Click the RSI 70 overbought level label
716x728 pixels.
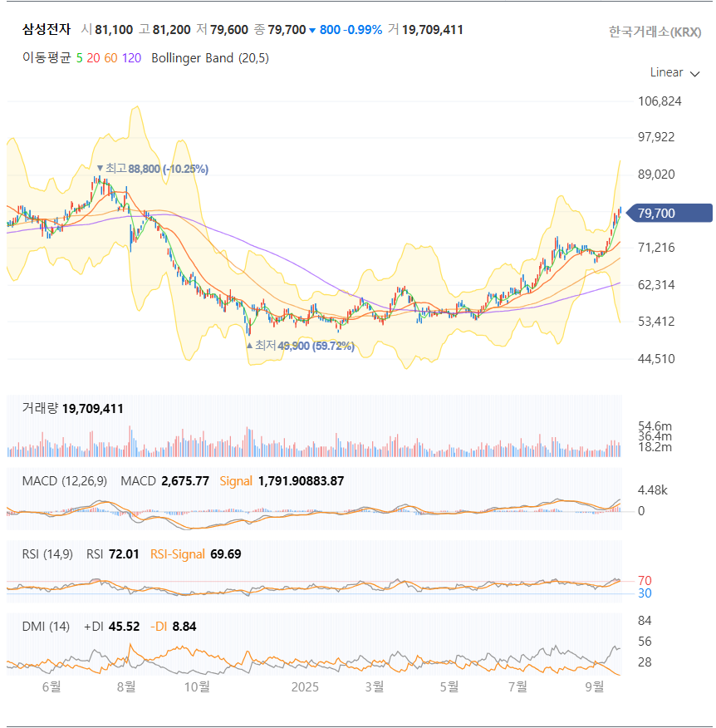pyautogui.click(x=645, y=580)
